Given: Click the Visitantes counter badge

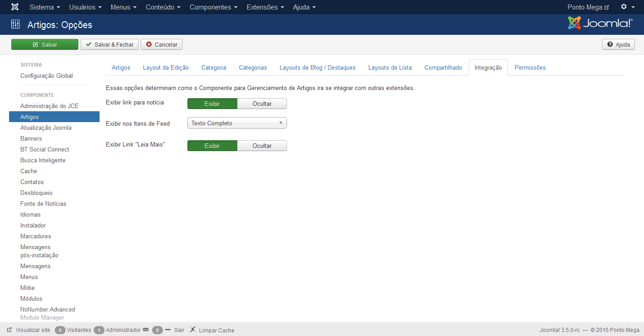Looking at the screenshot, I should point(60,330).
